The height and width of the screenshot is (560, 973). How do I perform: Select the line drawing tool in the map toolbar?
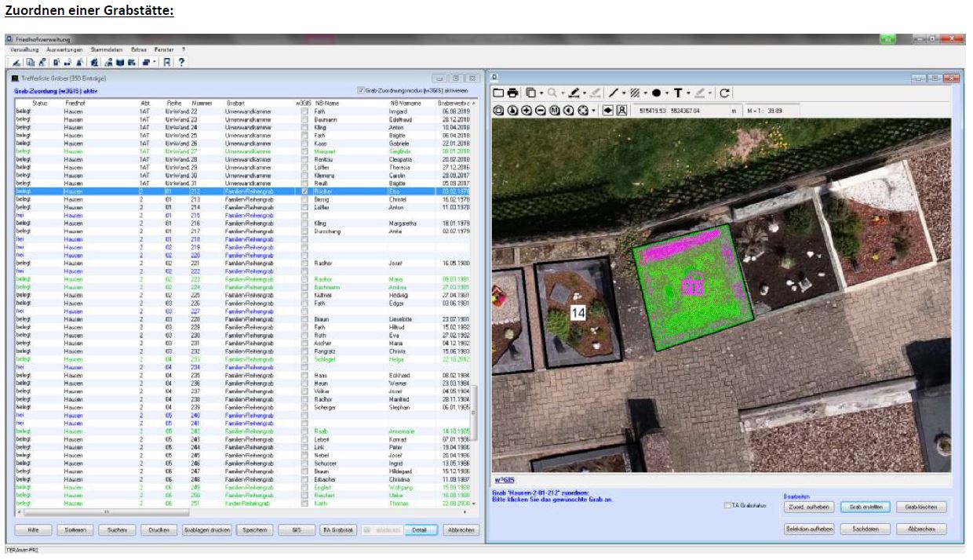pos(614,93)
